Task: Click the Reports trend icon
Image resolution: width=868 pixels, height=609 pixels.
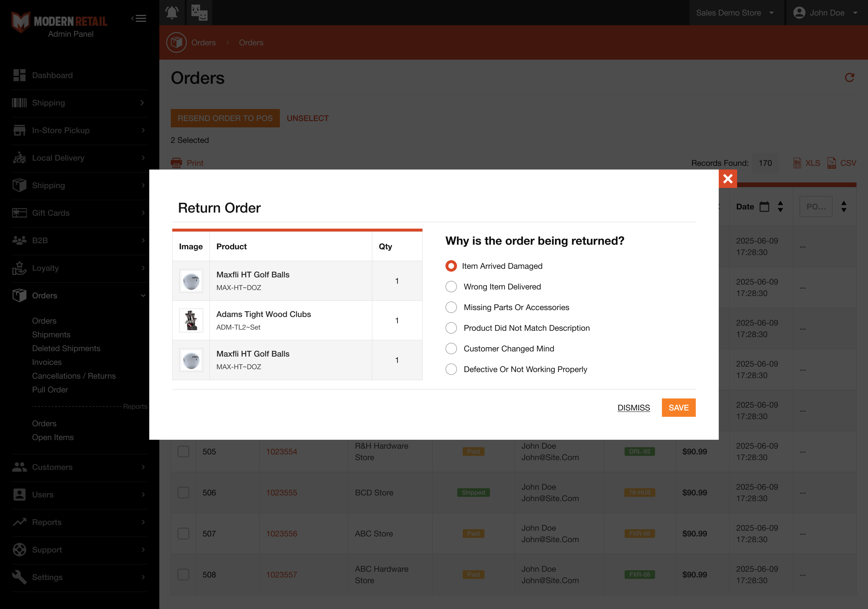Action: tap(19, 522)
